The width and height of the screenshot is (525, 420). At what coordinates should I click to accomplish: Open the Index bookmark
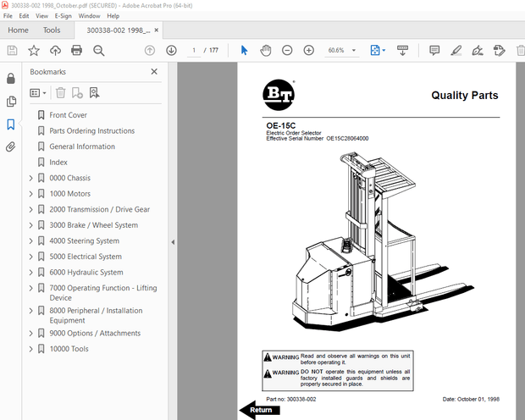coord(58,163)
